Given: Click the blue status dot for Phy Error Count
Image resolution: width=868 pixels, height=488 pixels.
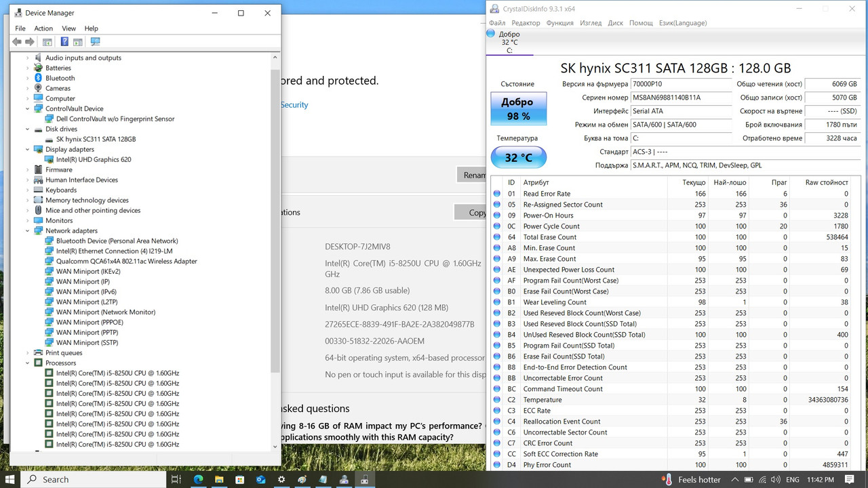Looking at the screenshot, I should (x=497, y=465).
